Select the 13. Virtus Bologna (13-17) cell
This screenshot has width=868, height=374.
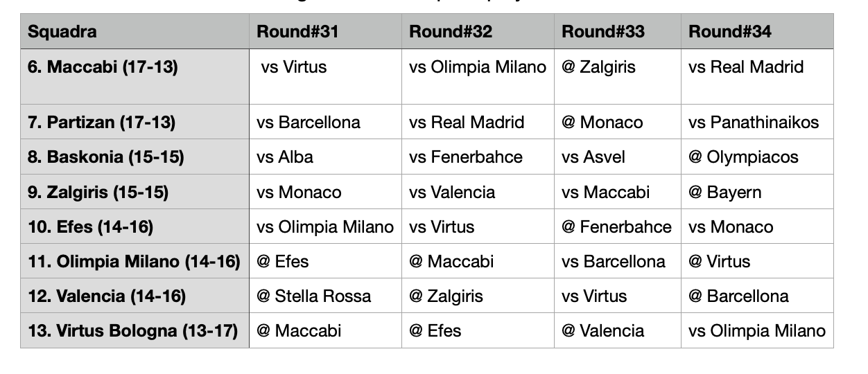pos(134,330)
